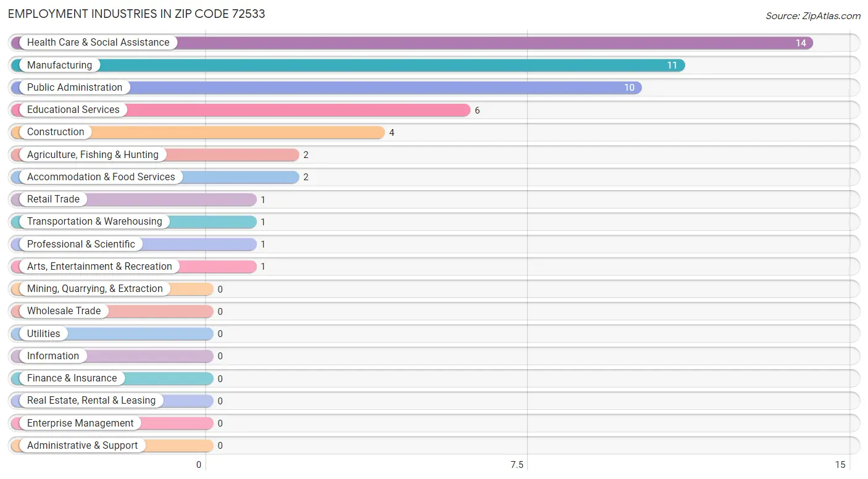Click the pink Educational Services bar segment

pyautogui.click(x=241, y=110)
